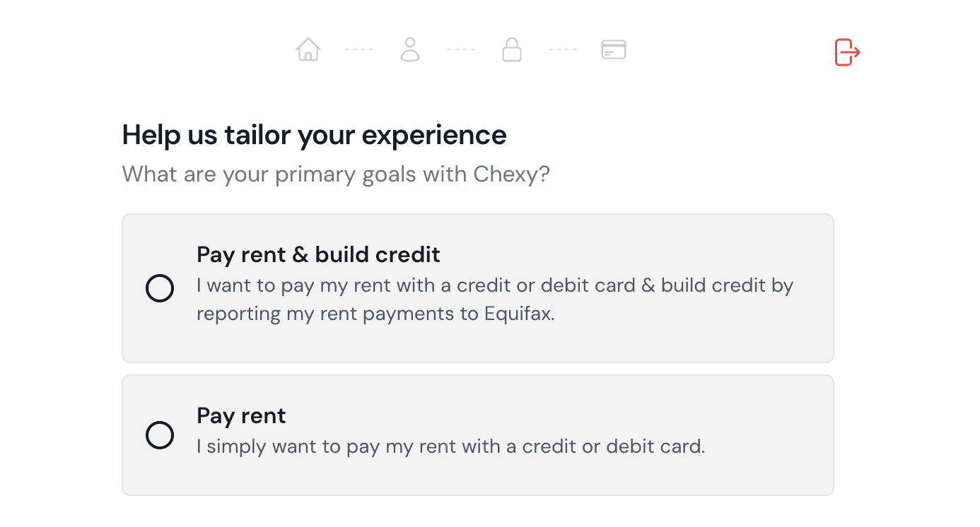The image size is (980, 527).
Task: Select the Pay rent radio button
Action: click(x=160, y=435)
